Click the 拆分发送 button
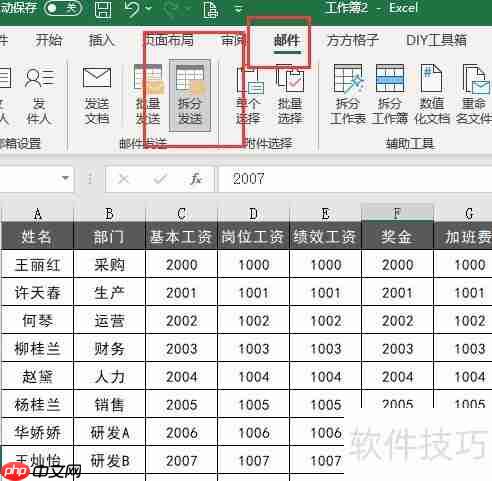Image resolution: width=492 pixels, height=481 pixels. pyautogui.click(x=190, y=96)
